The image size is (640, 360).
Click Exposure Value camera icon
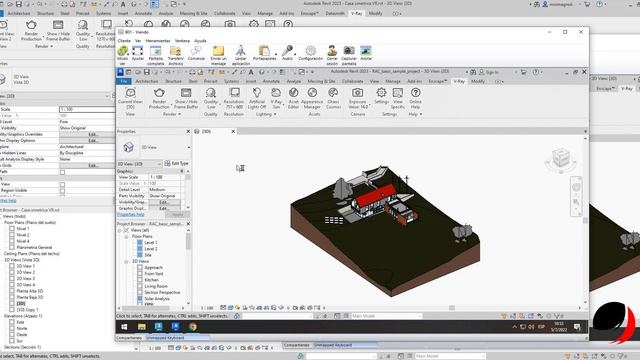coord(358,93)
